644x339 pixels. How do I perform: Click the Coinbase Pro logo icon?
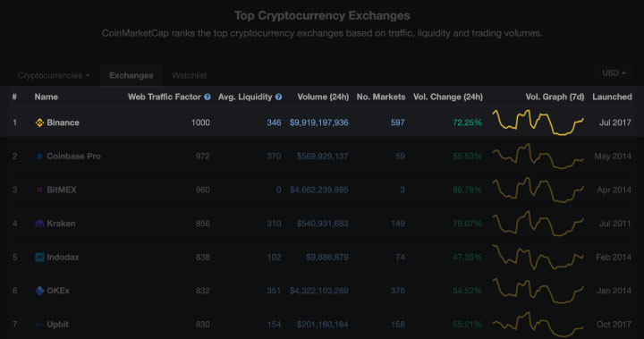[x=39, y=157]
